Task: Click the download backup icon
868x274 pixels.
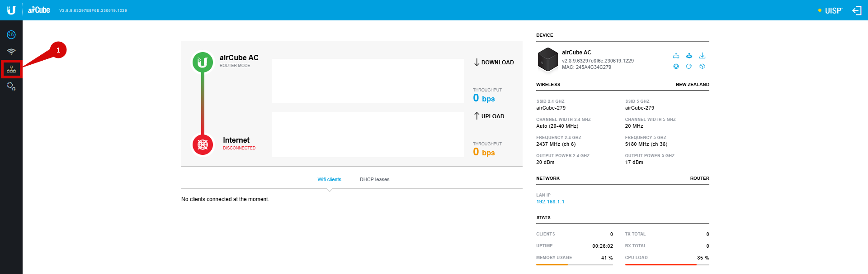Action: tap(702, 56)
